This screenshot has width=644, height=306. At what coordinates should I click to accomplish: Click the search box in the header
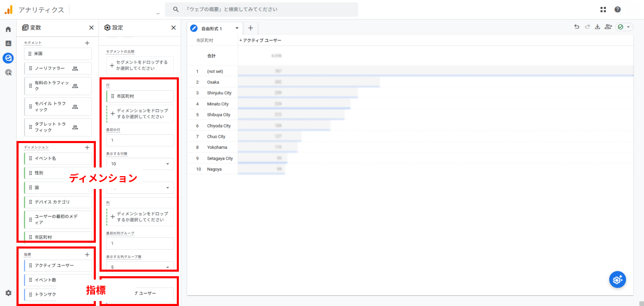[261, 9]
